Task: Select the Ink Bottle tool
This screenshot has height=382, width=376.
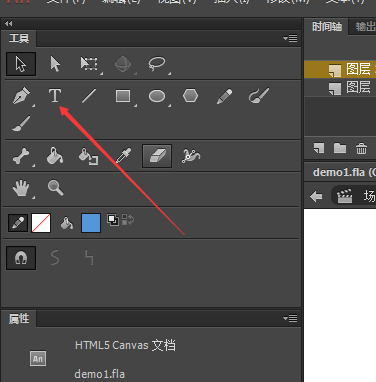Action: point(89,156)
